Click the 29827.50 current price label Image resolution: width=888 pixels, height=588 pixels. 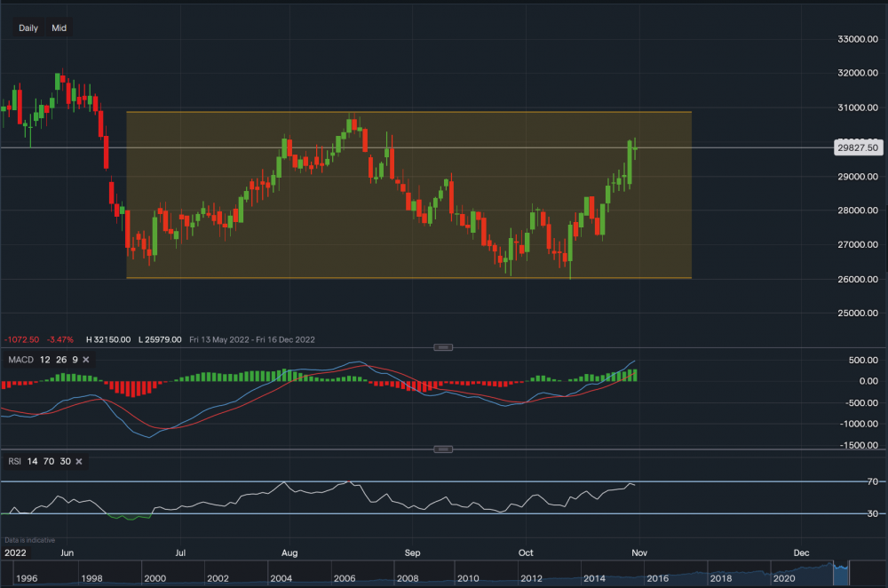click(856, 148)
